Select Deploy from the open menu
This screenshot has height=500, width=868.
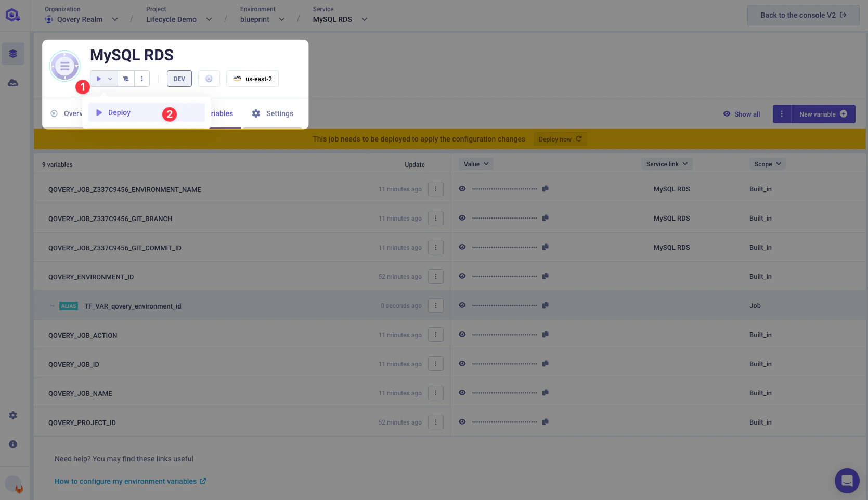[x=119, y=112]
